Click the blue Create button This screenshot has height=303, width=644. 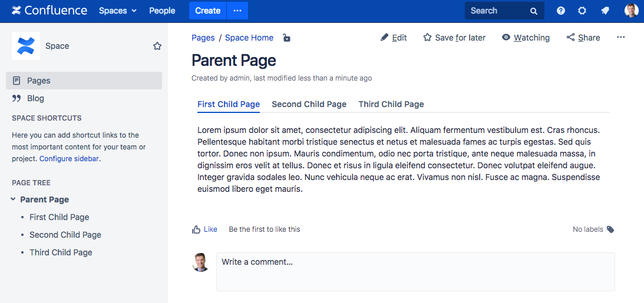coord(207,11)
